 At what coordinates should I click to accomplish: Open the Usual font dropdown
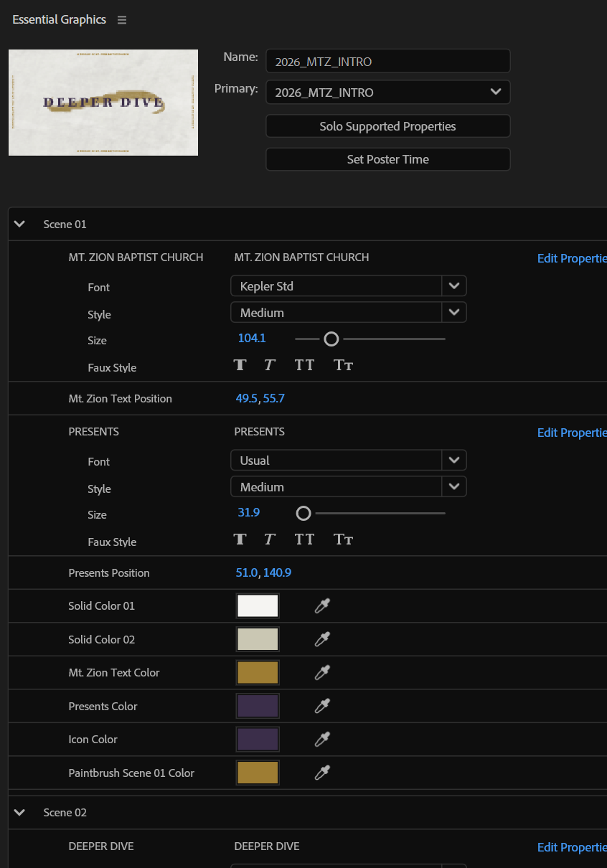point(348,460)
